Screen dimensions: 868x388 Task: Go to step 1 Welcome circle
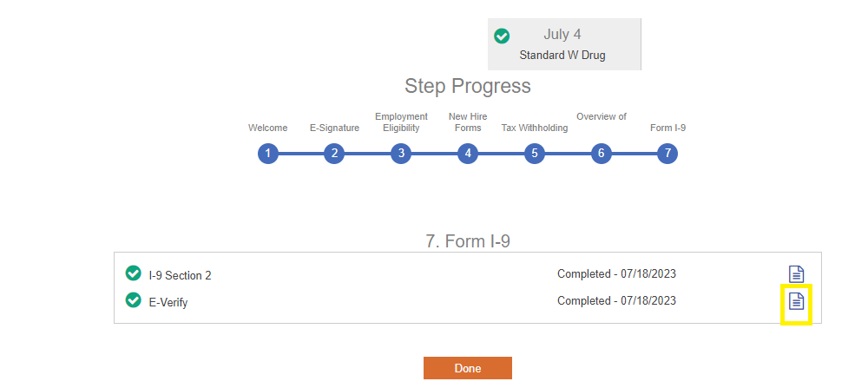tap(268, 154)
